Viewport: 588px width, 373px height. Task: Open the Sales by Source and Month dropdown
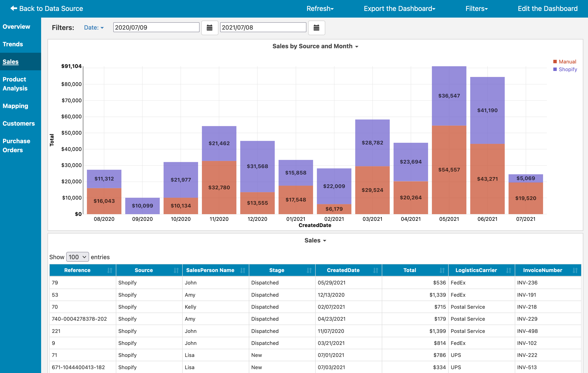coord(315,46)
